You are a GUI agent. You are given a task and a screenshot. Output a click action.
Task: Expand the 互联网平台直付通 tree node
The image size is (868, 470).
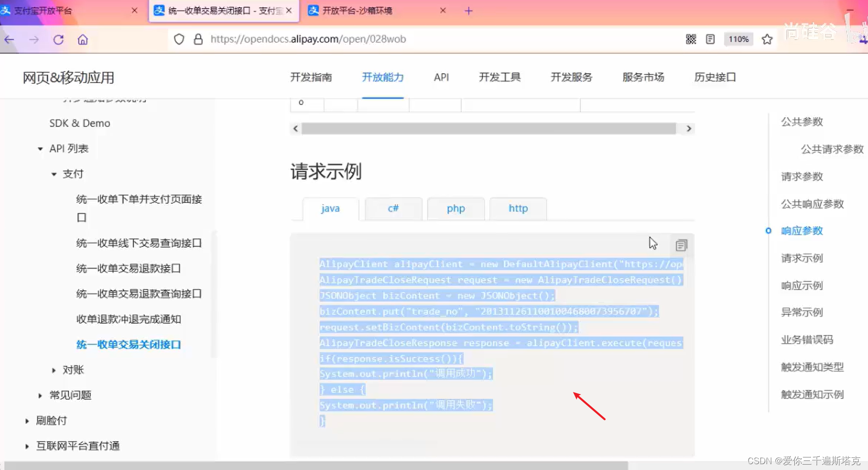[x=27, y=446]
